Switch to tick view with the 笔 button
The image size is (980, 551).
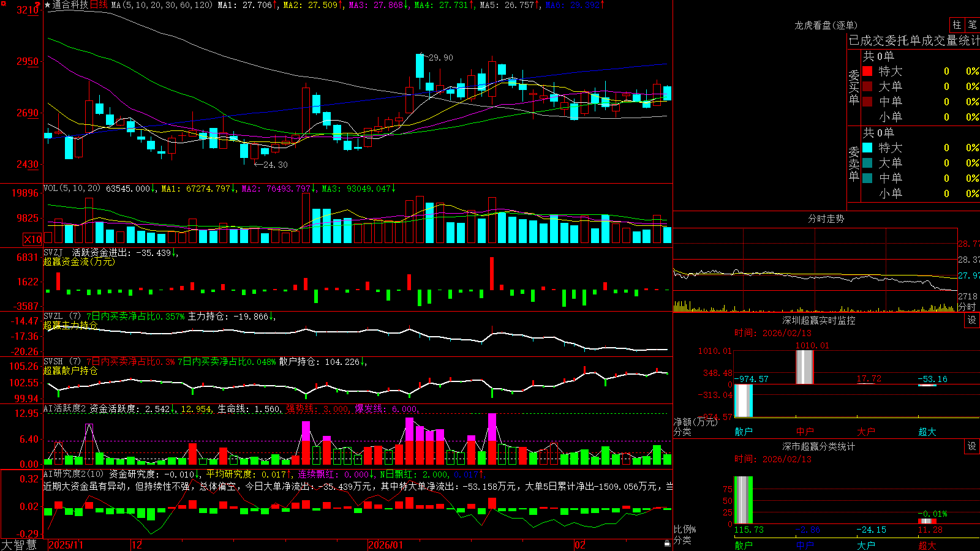coord(972,25)
